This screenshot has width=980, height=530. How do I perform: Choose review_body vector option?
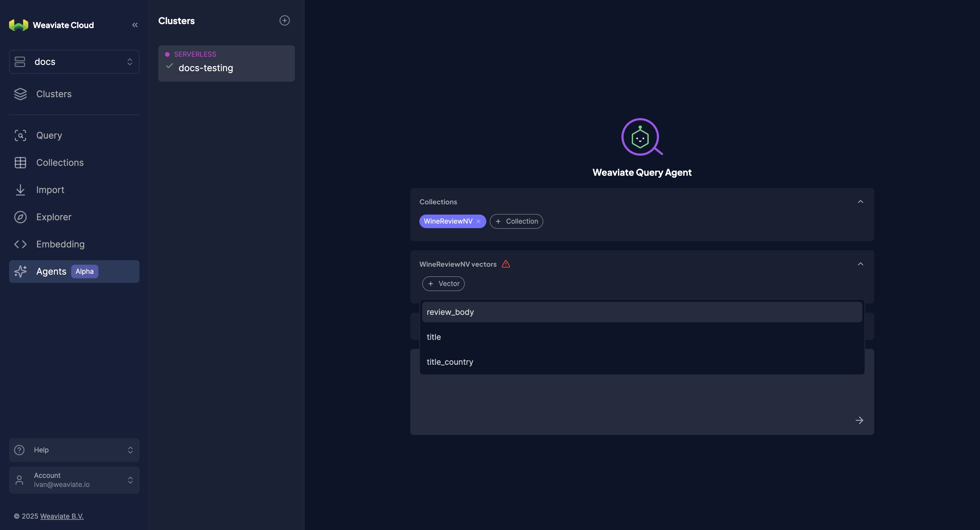[642, 312]
